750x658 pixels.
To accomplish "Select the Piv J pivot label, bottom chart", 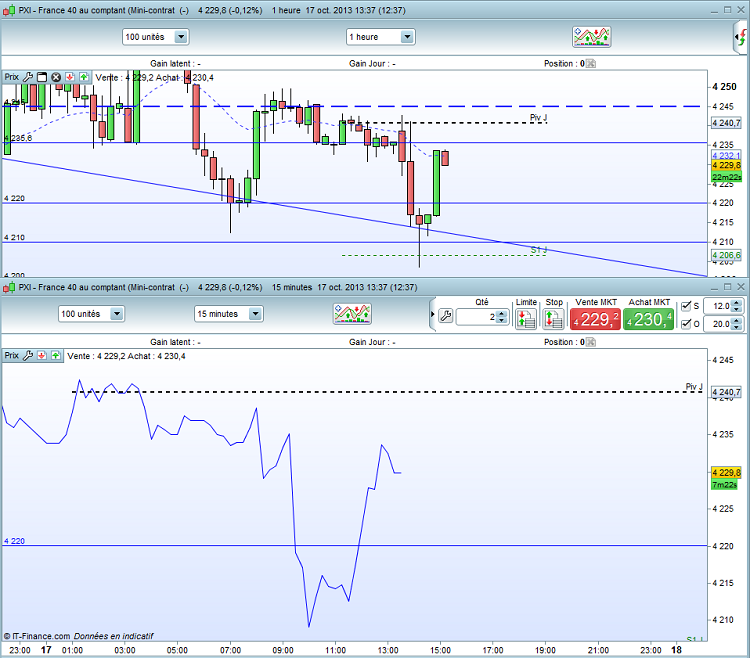I will pos(694,386).
